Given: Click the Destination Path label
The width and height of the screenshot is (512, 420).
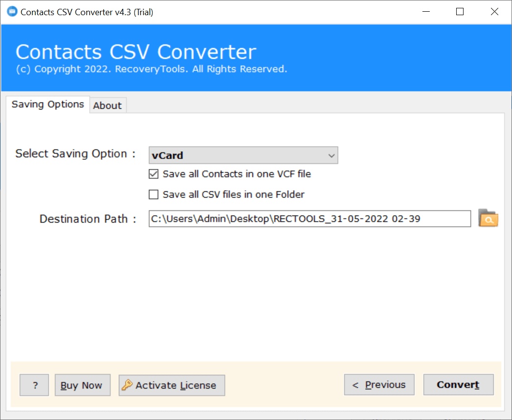Looking at the screenshot, I should [88, 219].
